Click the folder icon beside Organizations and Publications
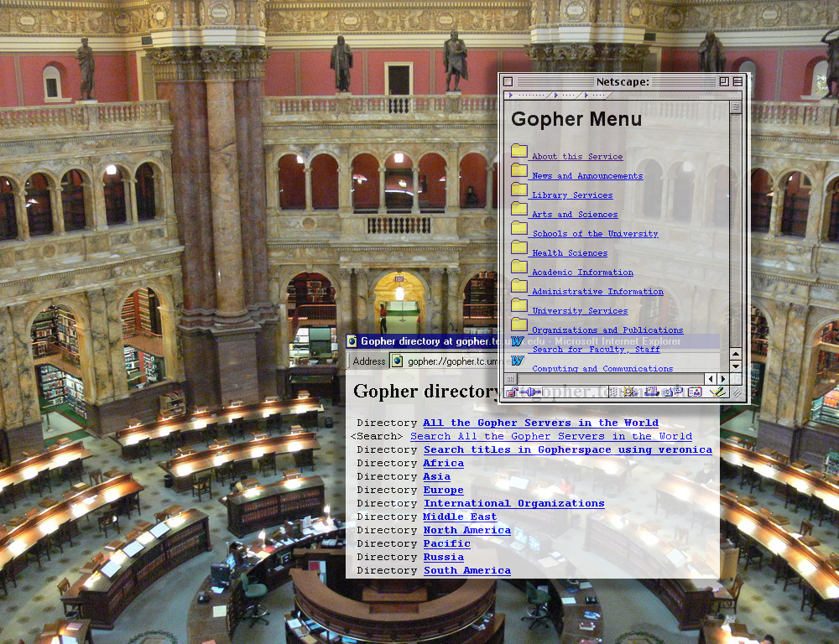This screenshot has height=644, width=839. 519,325
